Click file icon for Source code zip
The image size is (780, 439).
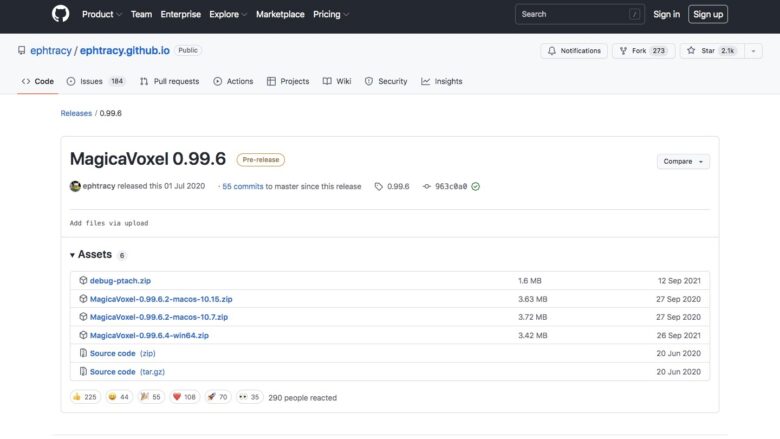[x=83, y=353]
